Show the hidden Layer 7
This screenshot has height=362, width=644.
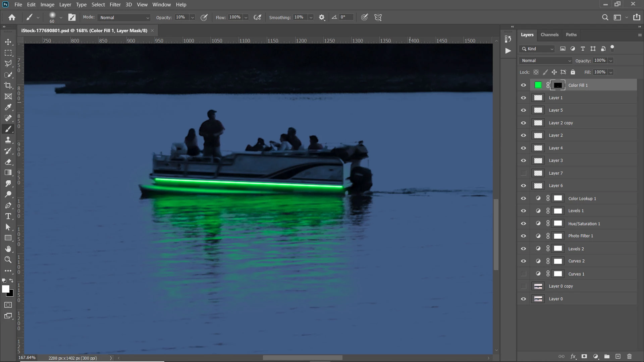click(x=523, y=173)
